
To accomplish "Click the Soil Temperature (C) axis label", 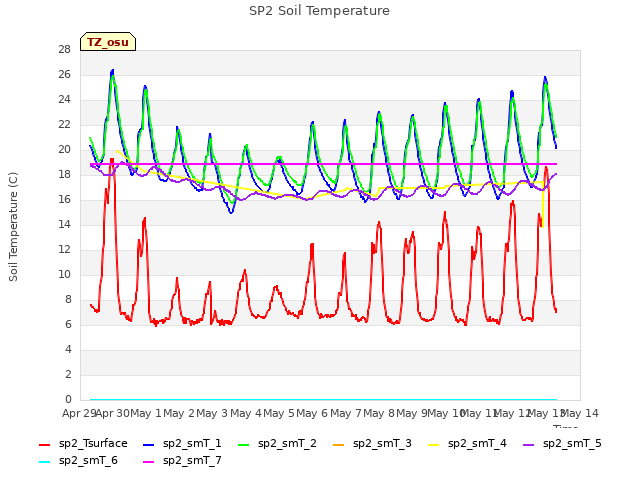I will point(13,227).
